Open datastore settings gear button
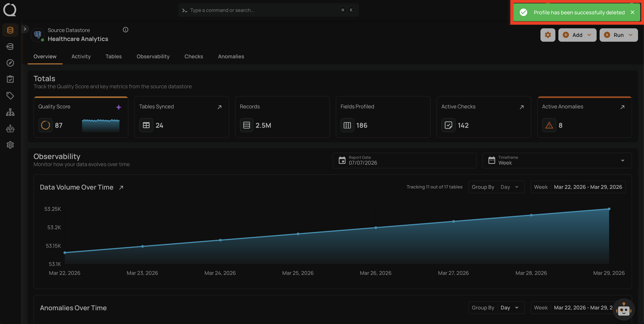Screen dimensions: 644x324 point(548,35)
